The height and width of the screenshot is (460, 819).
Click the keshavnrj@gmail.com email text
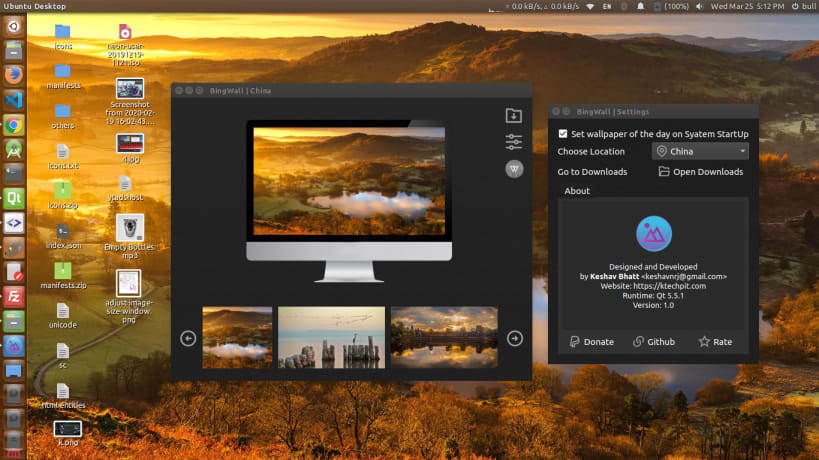tap(684, 277)
